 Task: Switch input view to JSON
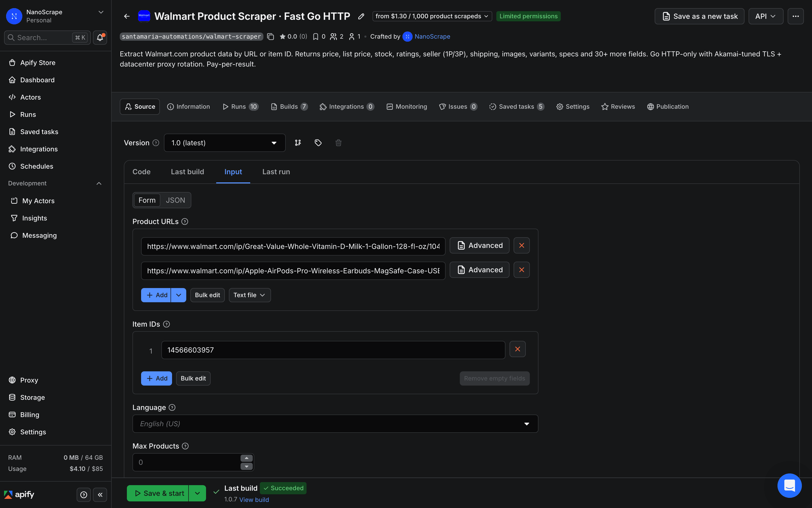(x=175, y=200)
